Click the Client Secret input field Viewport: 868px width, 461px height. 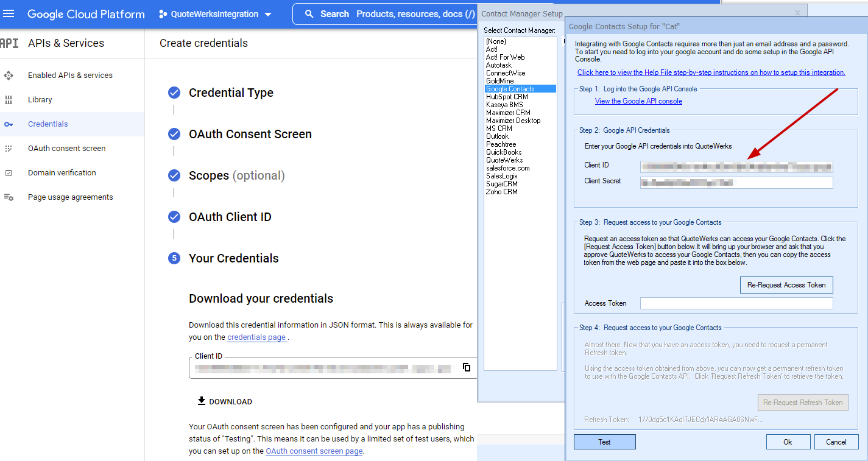tap(736, 182)
